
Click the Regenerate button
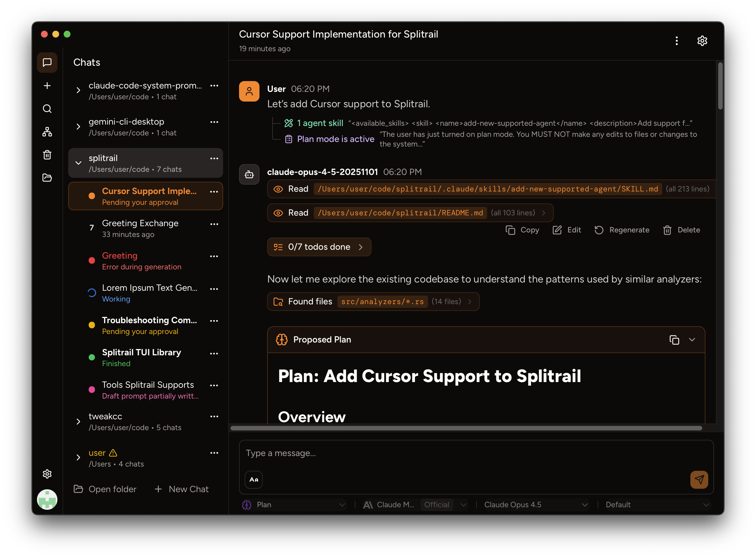click(621, 230)
